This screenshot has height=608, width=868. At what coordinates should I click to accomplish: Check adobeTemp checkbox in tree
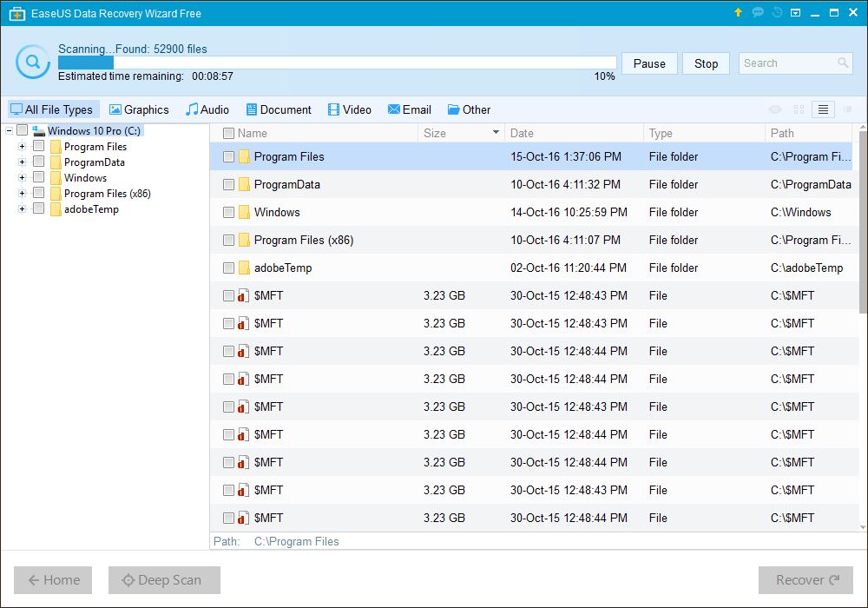tap(39, 208)
